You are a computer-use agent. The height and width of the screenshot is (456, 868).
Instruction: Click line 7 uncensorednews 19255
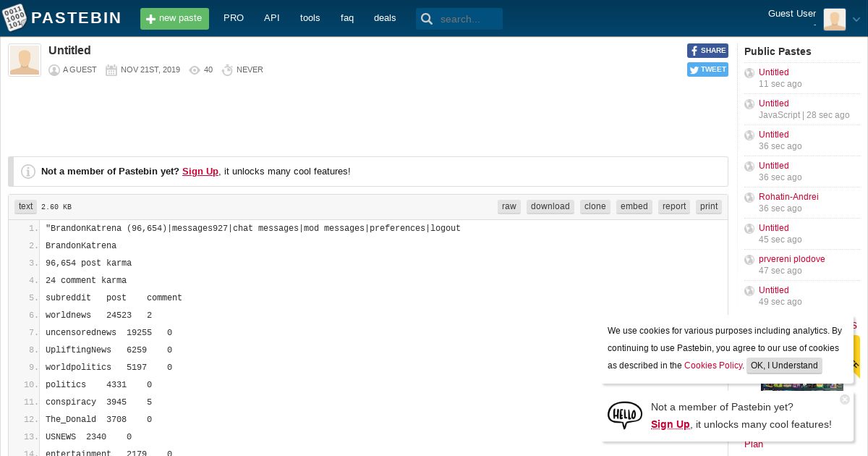(x=109, y=333)
